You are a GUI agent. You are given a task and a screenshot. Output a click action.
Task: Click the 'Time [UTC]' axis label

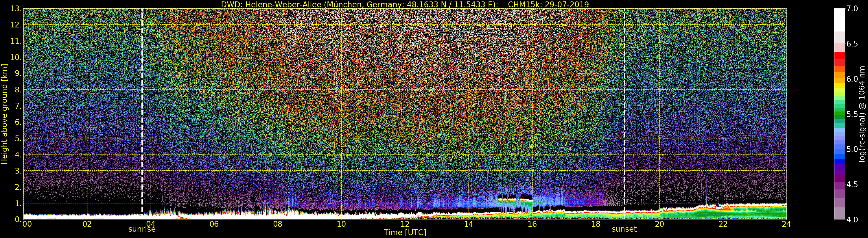pyautogui.click(x=405, y=232)
